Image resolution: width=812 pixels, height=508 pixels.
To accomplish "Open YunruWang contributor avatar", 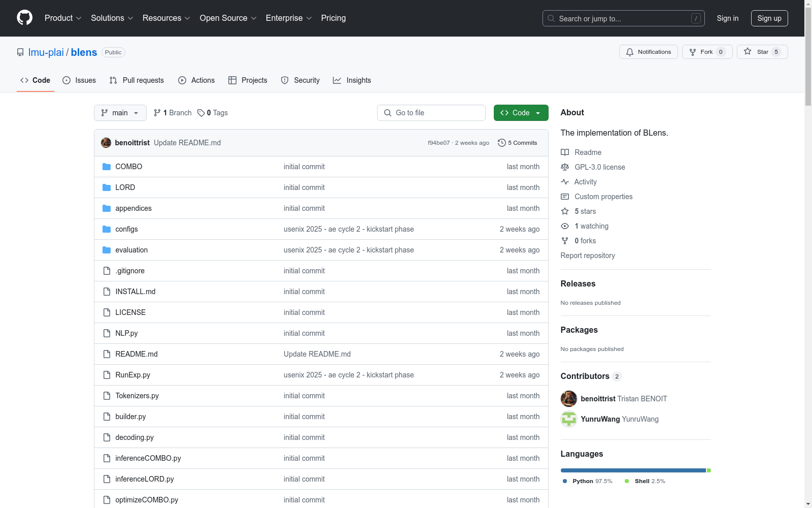I will tap(569, 419).
